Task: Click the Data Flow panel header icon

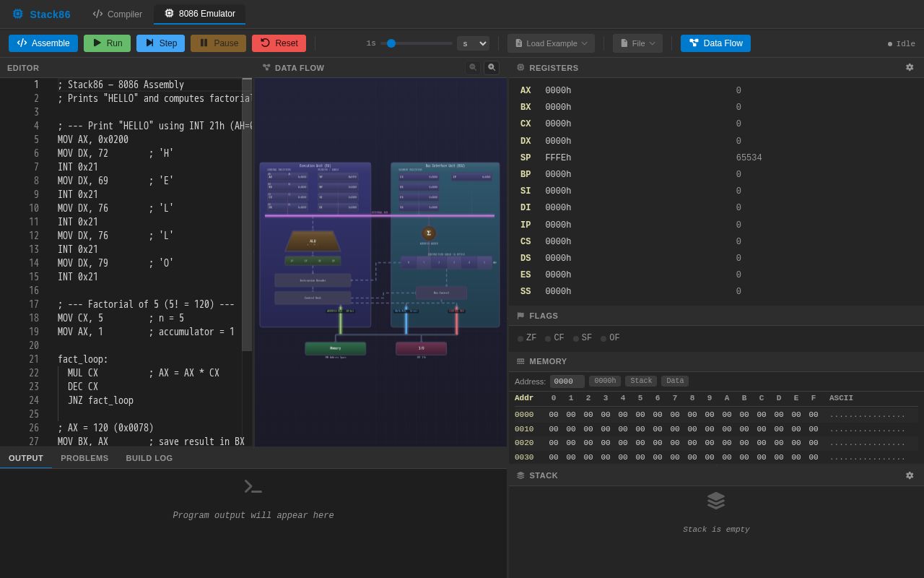Action: tap(266, 67)
